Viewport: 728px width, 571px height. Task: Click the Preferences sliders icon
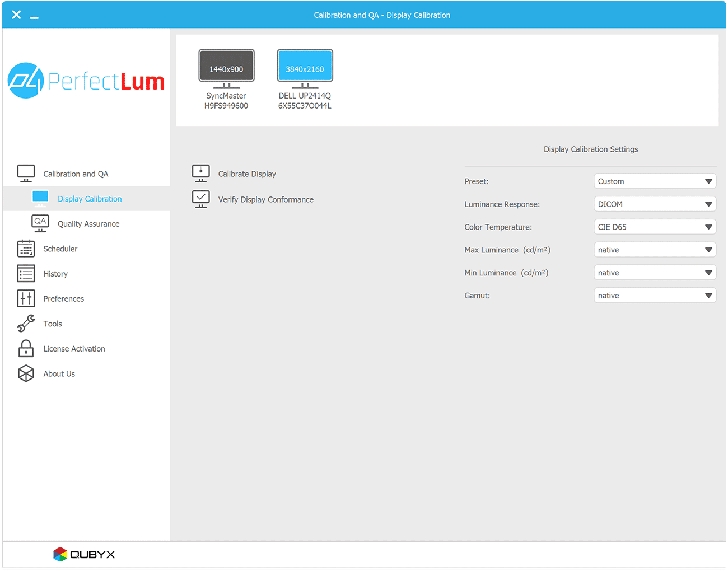[x=26, y=298]
